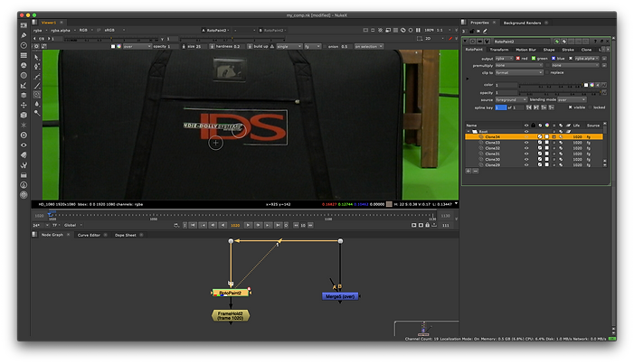Switch to the Transform tab
Viewport: 634px width, 364px height.
click(x=499, y=50)
